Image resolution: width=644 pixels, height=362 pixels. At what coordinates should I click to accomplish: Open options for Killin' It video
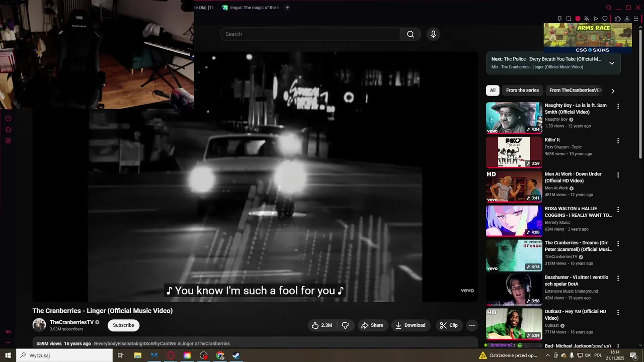[x=618, y=141]
